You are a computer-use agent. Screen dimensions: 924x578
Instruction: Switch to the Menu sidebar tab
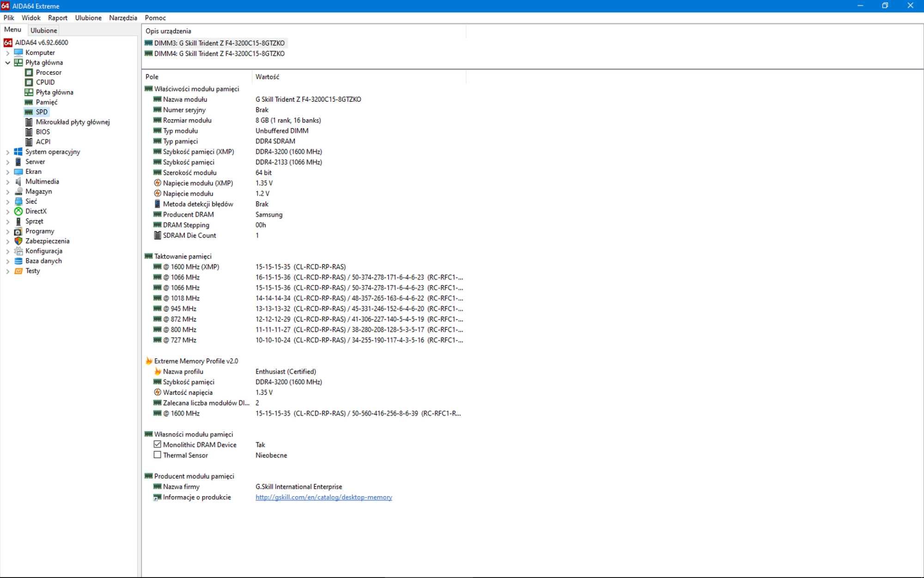[x=13, y=30]
